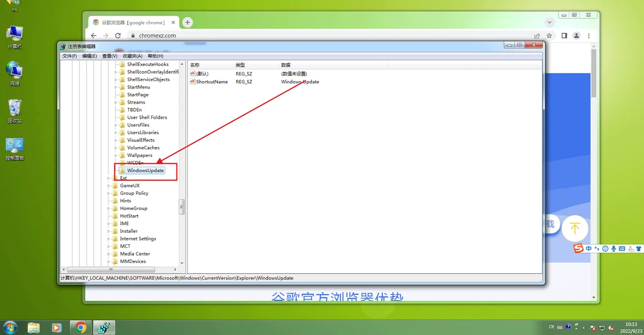Click the Sogou S logo on IME bar
The width and height of the screenshot is (644, 335).
[x=579, y=248]
